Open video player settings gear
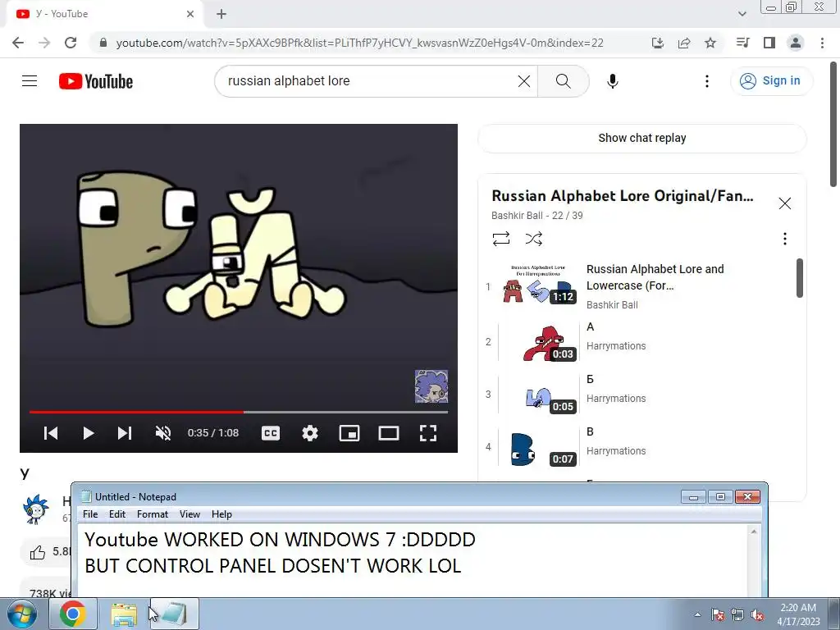 pyautogui.click(x=309, y=433)
